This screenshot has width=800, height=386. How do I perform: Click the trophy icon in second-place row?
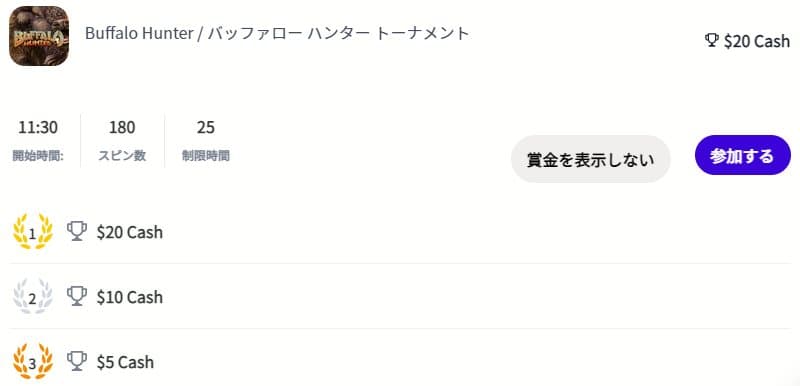[77, 296]
